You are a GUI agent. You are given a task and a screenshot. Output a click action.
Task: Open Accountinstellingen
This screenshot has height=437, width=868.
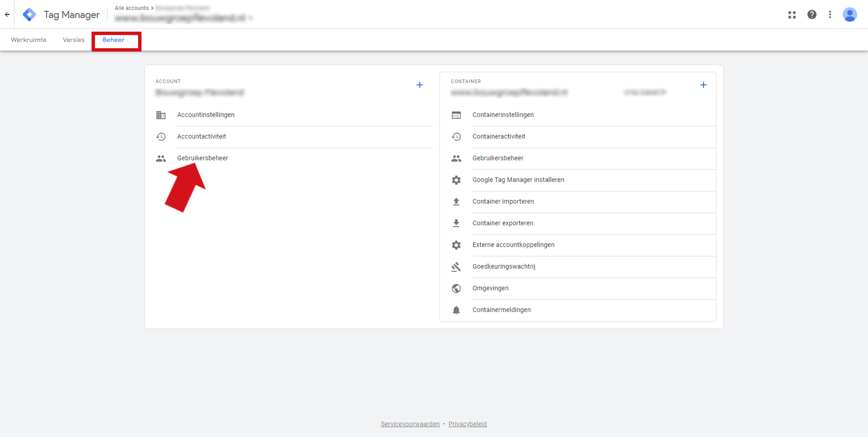(206, 115)
